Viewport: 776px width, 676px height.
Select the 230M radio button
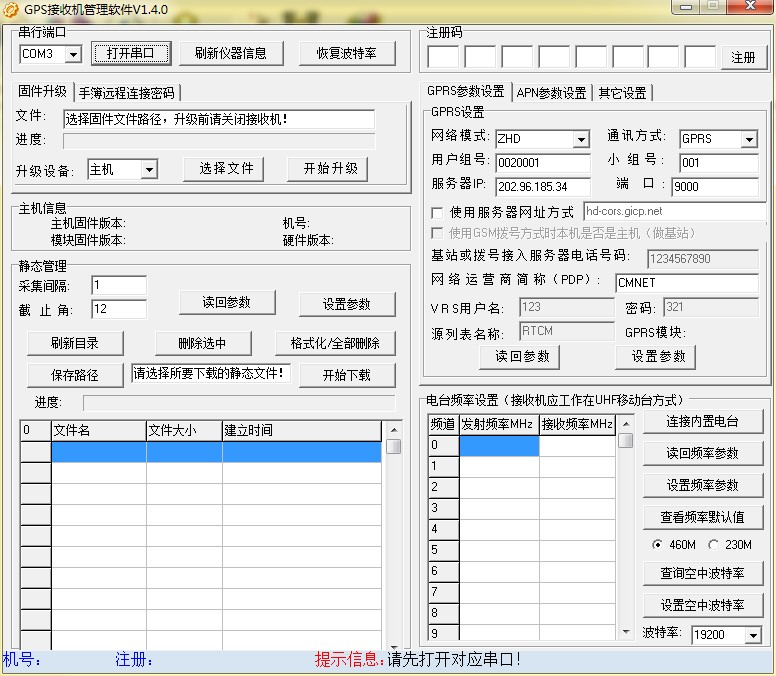pos(713,545)
